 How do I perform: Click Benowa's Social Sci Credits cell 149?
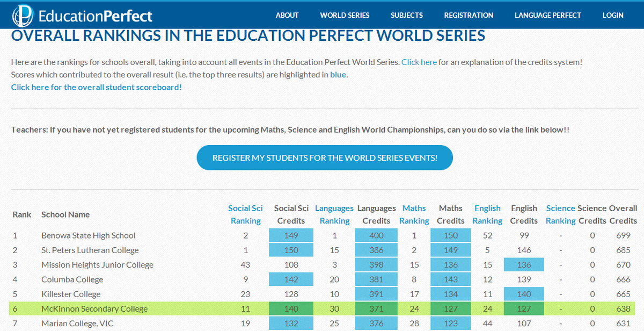pos(291,235)
